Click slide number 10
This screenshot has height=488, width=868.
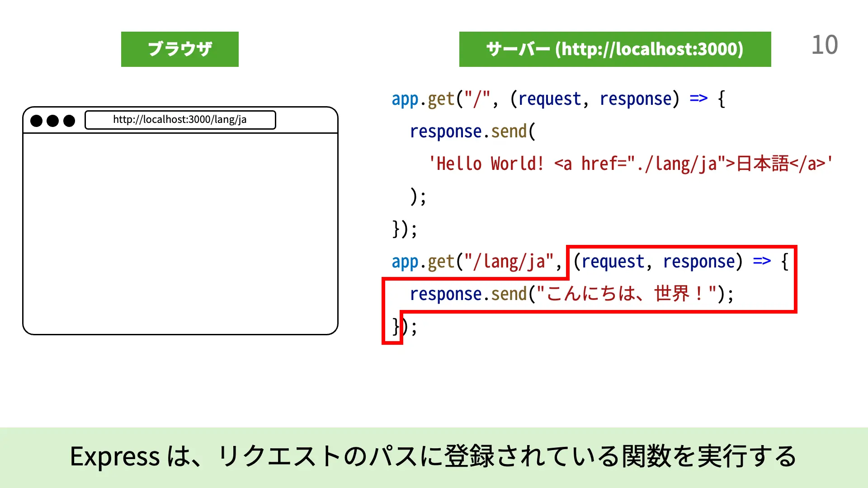(824, 45)
